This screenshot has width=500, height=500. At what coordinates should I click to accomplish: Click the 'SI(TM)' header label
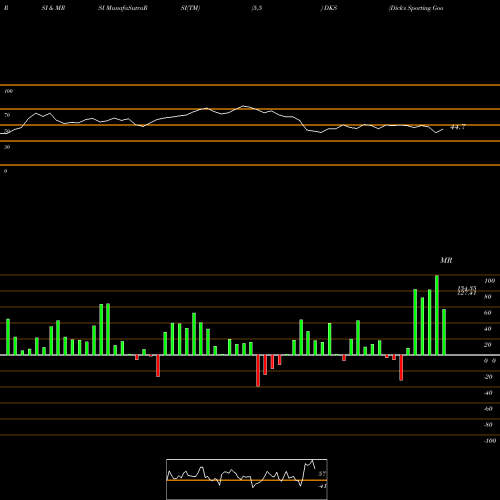tap(190, 8)
